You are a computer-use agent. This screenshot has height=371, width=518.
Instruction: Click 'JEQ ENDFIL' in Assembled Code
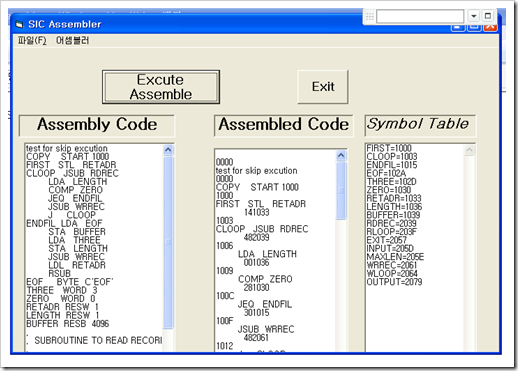tap(265, 304)
